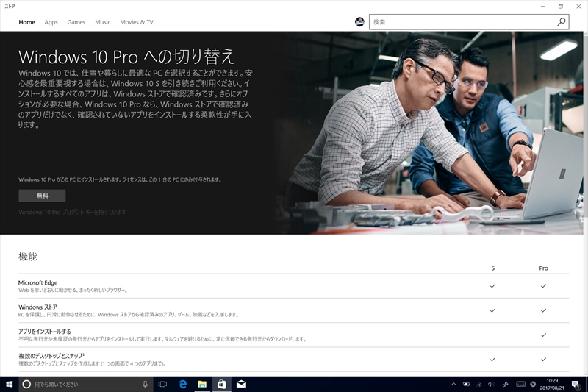Switch to the Apps tab
588x392 pixels.
click(x=51, y=22)
